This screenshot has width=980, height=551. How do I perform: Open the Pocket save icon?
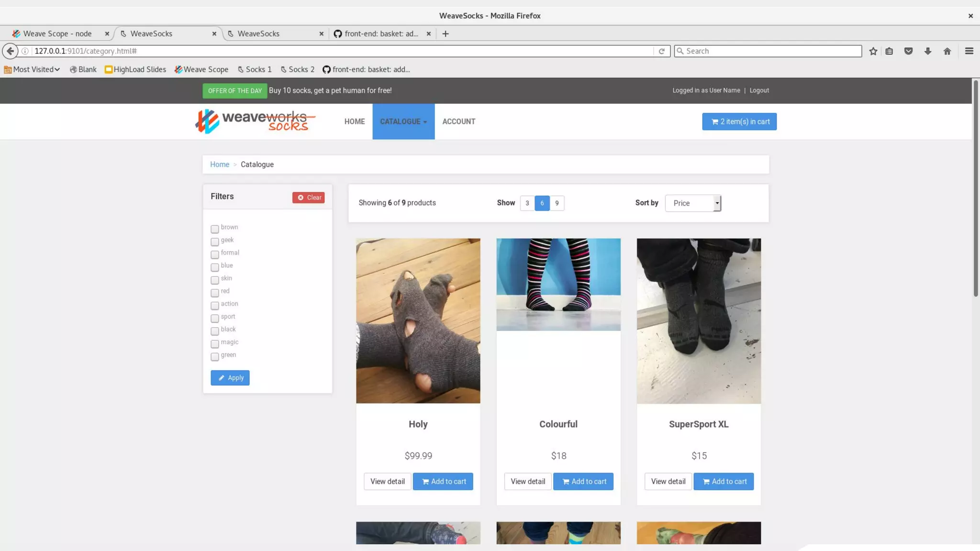(x=908, y=51)
